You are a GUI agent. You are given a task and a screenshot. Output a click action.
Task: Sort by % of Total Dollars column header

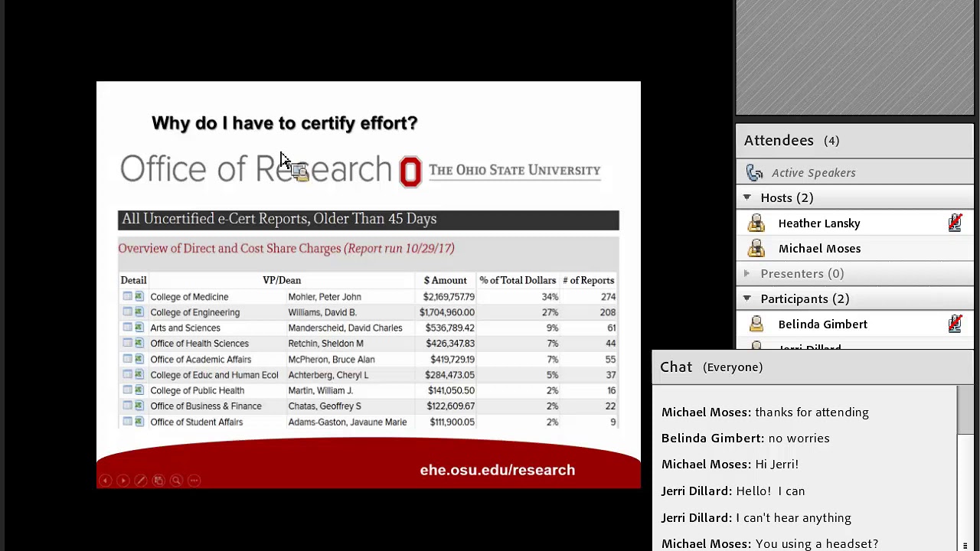[518, 280]
